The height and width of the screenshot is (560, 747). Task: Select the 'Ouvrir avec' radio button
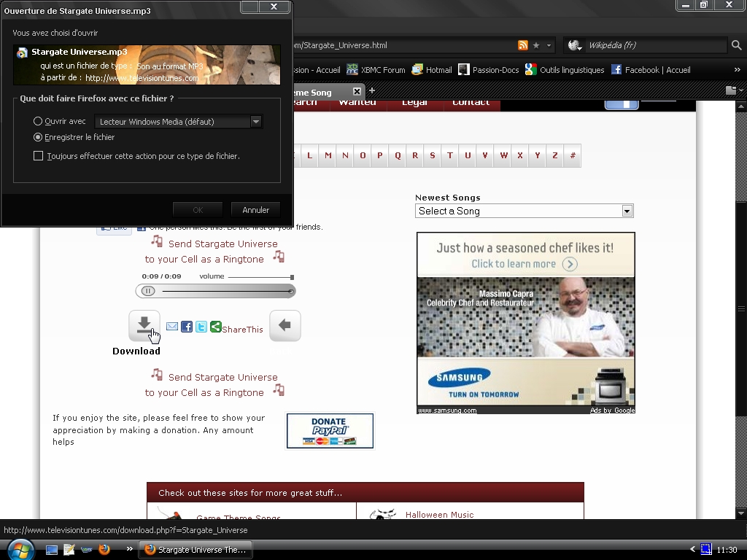[38, 121]
